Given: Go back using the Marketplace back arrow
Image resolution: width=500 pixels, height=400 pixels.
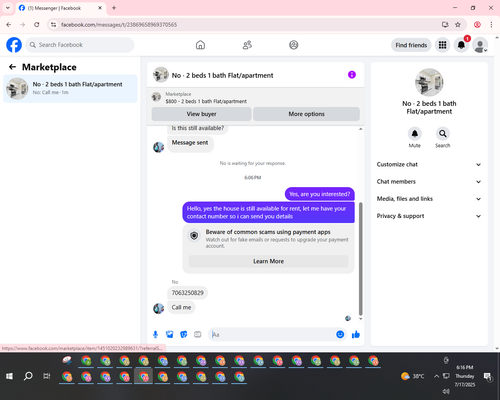Looking at the screenshot, I should click(x=13, y=67).
